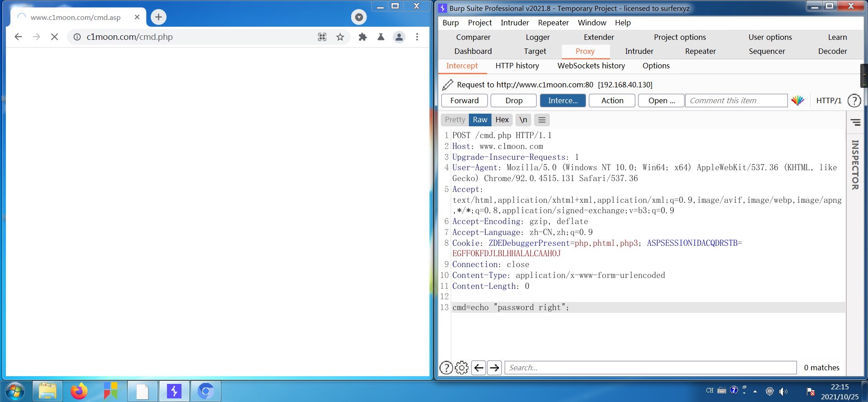868x402 pixels.
Task: Click the Comment this item field
Action: (736, 100)
